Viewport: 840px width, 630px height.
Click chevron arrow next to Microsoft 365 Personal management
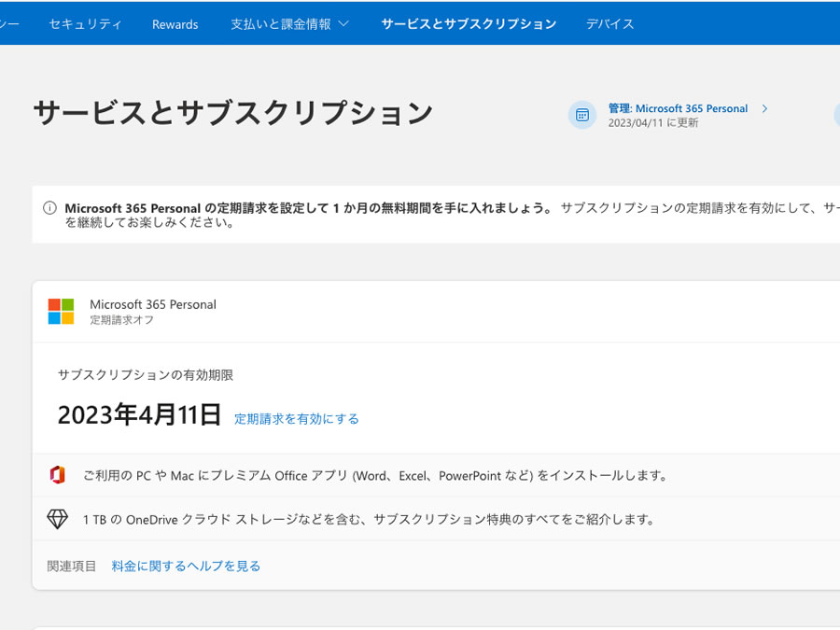tap(765, 108)
